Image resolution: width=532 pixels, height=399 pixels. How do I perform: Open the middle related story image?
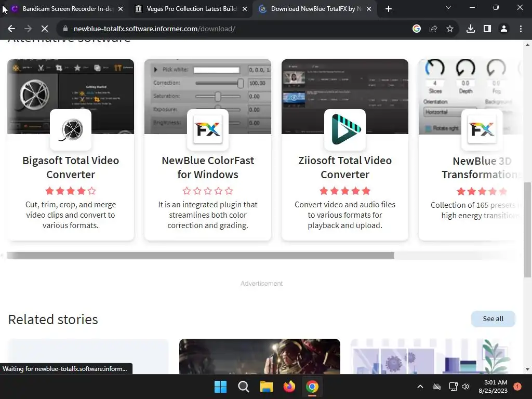coord(260,356)
